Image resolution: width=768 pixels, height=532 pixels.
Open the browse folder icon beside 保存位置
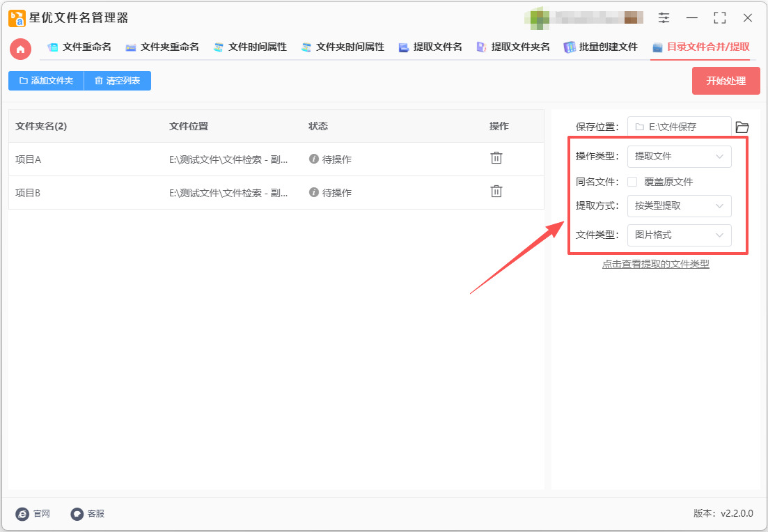pos(742,127)
